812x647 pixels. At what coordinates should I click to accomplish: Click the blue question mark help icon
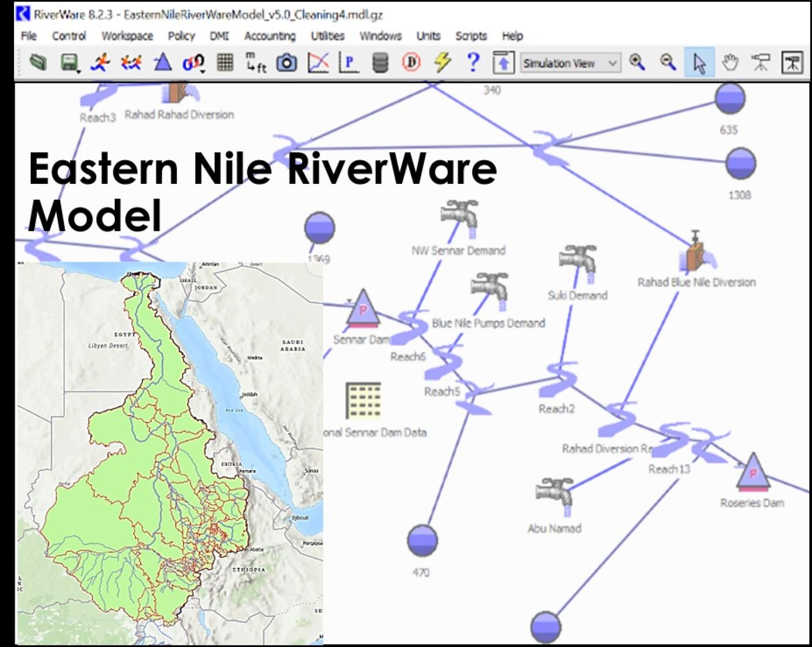click(x=473, y=63)
